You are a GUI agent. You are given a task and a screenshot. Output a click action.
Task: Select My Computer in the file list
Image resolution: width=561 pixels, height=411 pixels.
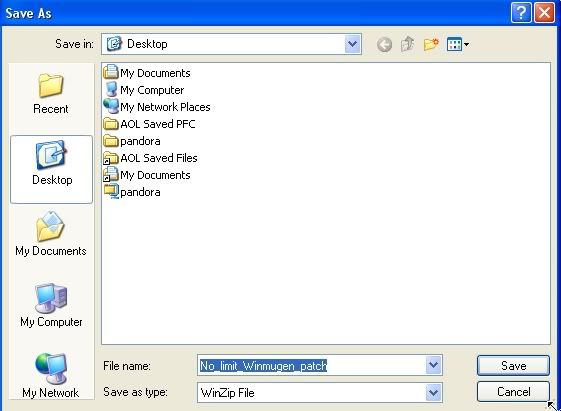pos(145,90)
